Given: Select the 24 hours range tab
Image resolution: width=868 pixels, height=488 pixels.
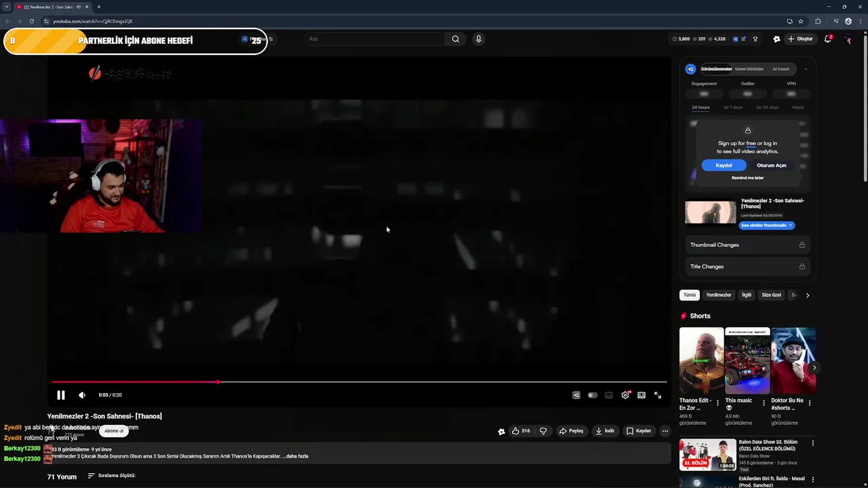Looking at the screenshot, I should click(x=701, y=107).
